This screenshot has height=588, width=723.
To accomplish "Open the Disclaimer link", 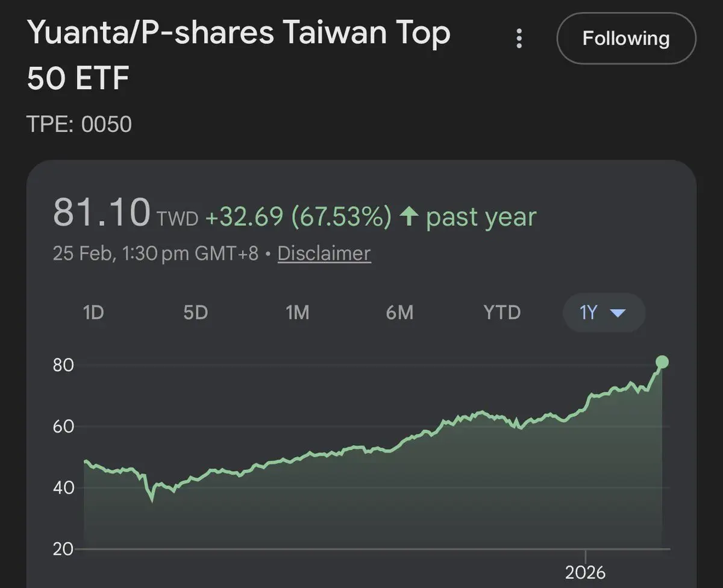I will 324,254.
